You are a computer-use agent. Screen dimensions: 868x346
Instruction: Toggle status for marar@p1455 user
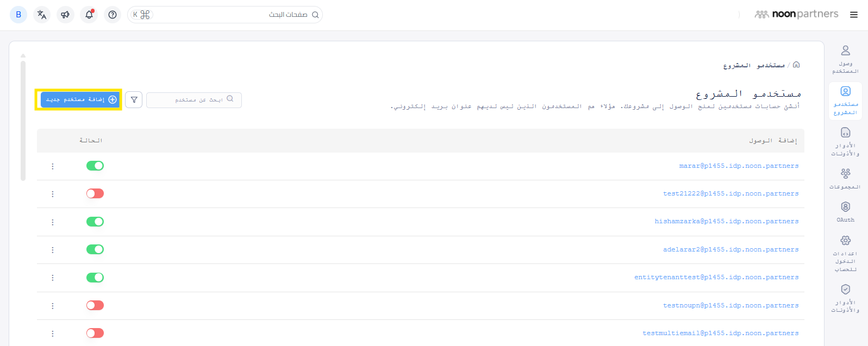coord(95,166)
